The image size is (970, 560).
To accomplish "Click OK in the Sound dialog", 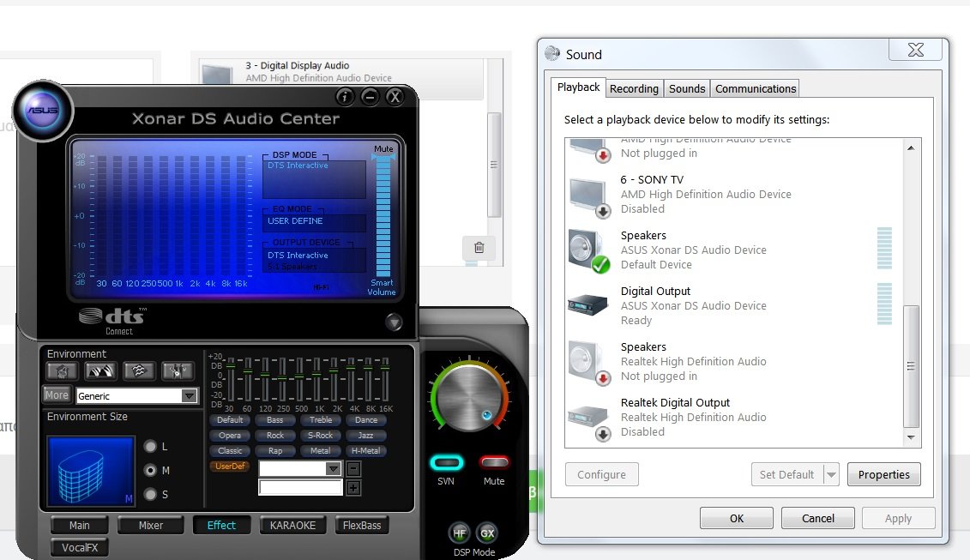I will tap(737, 519).
